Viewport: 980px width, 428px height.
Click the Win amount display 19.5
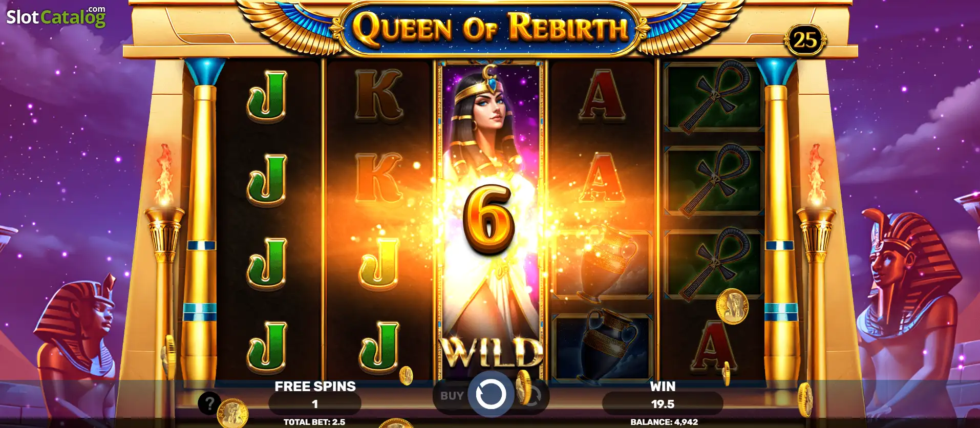(663, 404)
